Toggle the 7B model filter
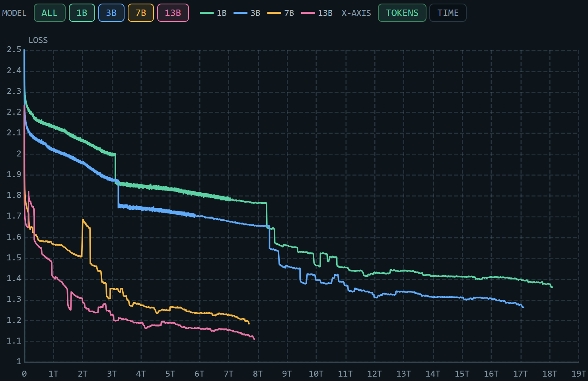The image size is (588, 381). point(141,13)
